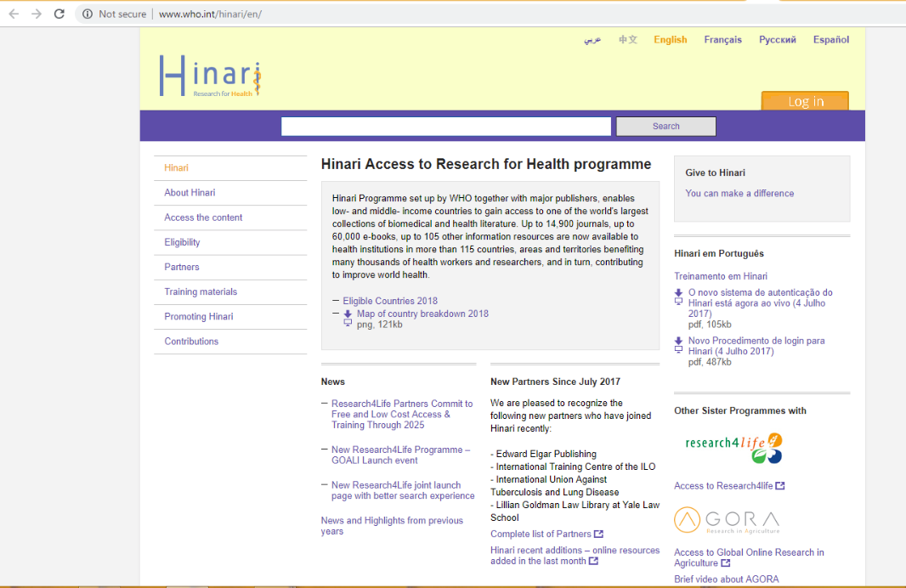Open News and Highlights from previous years

click(x=392, y=526)
